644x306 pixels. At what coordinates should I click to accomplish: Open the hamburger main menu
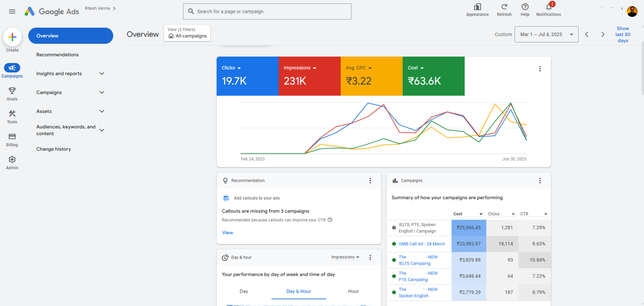click(12, 11)
